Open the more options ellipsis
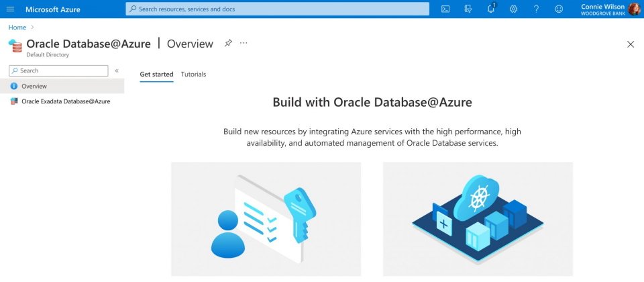 click(x=244, y=43)
